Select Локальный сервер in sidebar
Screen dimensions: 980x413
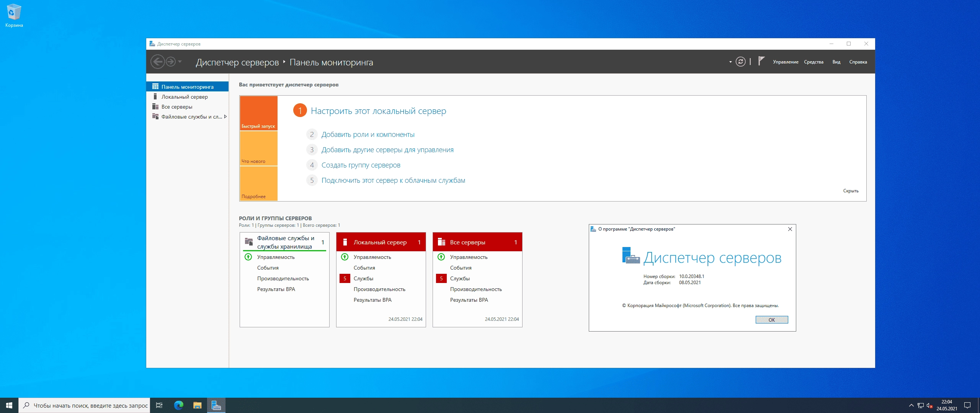[187, 97]
